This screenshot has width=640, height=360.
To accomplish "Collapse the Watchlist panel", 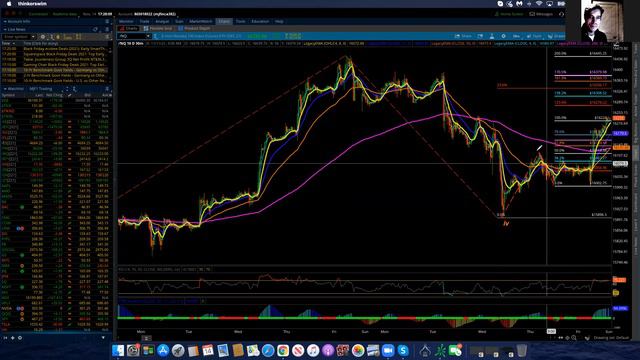I will [x=5, y=89].
